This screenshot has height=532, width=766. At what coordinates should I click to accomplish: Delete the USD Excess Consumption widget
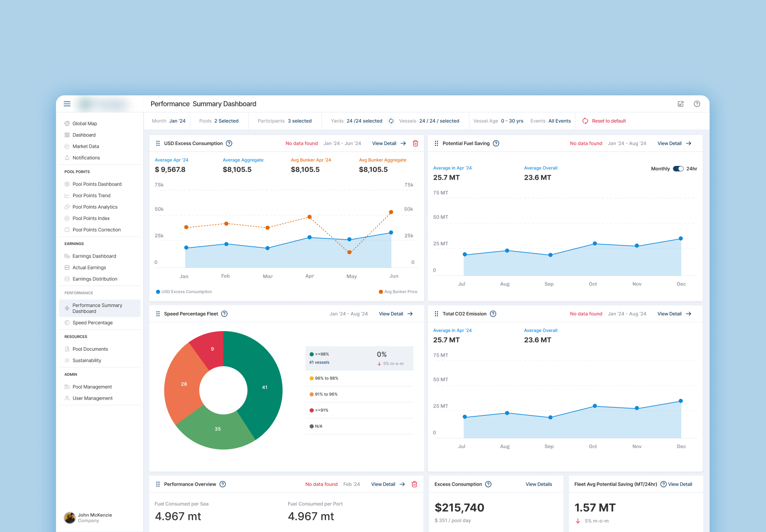click(416, 143)
